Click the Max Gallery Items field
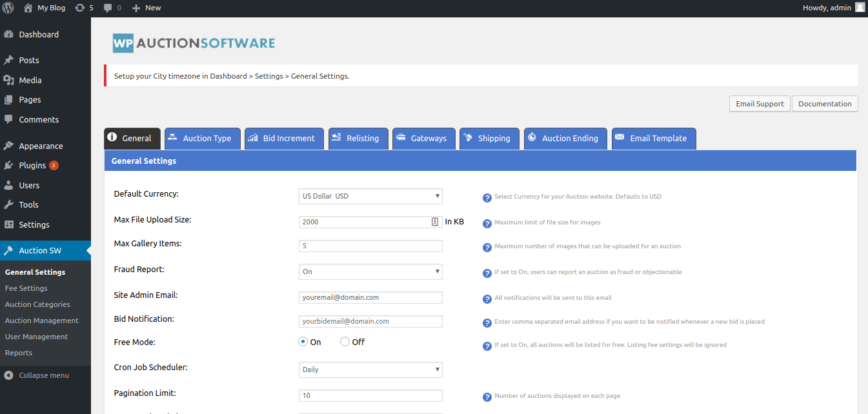868x414 pixels. pos(370,246)
